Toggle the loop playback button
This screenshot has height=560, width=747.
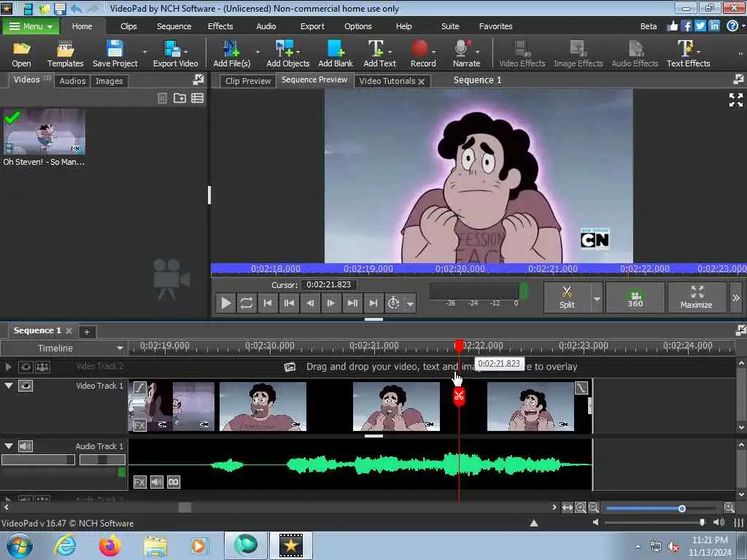tap(247, 303)
